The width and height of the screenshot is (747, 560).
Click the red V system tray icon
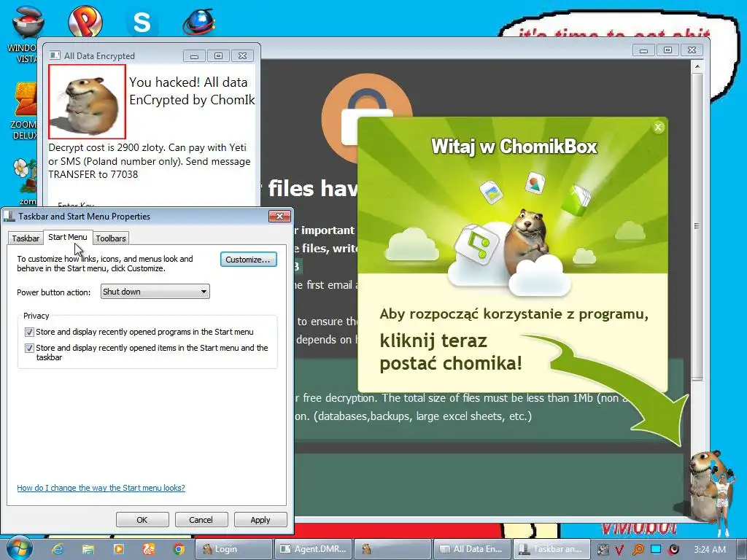point(620,550)
